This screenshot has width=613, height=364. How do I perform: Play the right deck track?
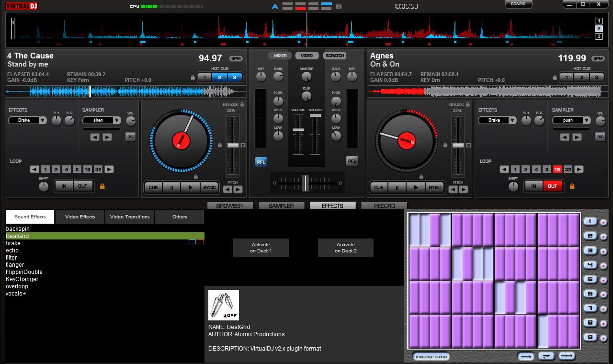(x=416, y=187)
